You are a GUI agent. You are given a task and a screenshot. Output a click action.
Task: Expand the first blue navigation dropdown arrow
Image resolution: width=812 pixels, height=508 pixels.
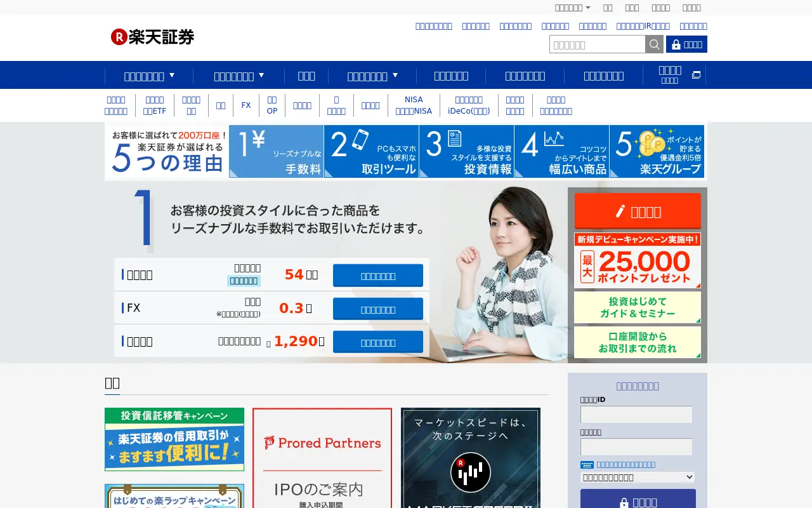coord(172,75)
